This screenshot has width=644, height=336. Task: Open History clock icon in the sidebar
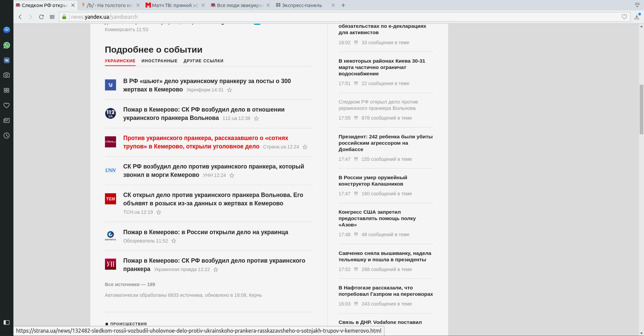pyautogui.click(x=6, y=135)
